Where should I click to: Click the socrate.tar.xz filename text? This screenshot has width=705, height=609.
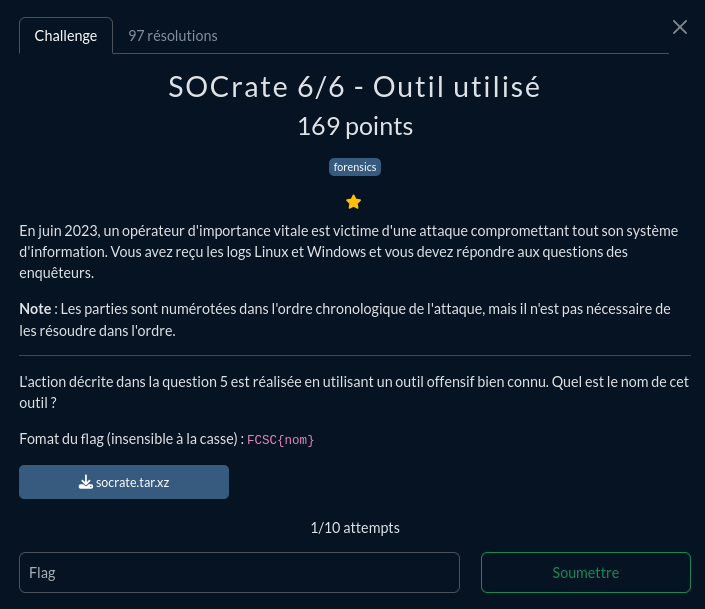(132, 483)
